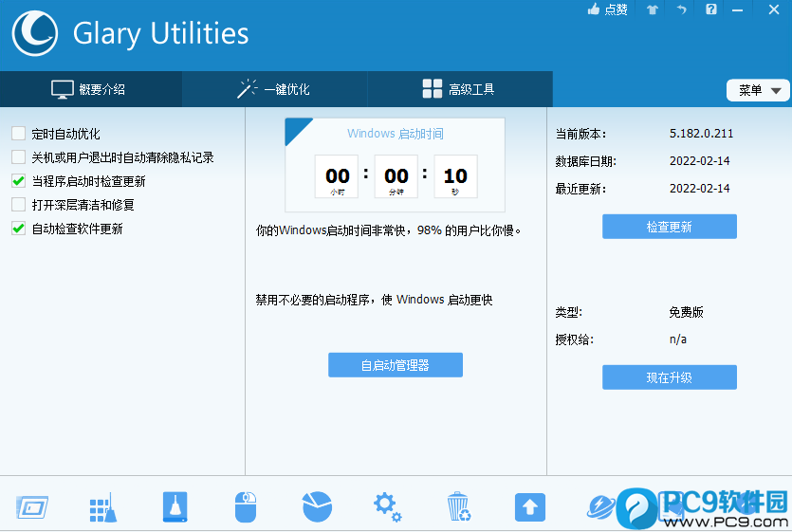Click the Windows 启动时间 heading
Viewport: 792px width, 532px height.
click(x=395, y=134)
